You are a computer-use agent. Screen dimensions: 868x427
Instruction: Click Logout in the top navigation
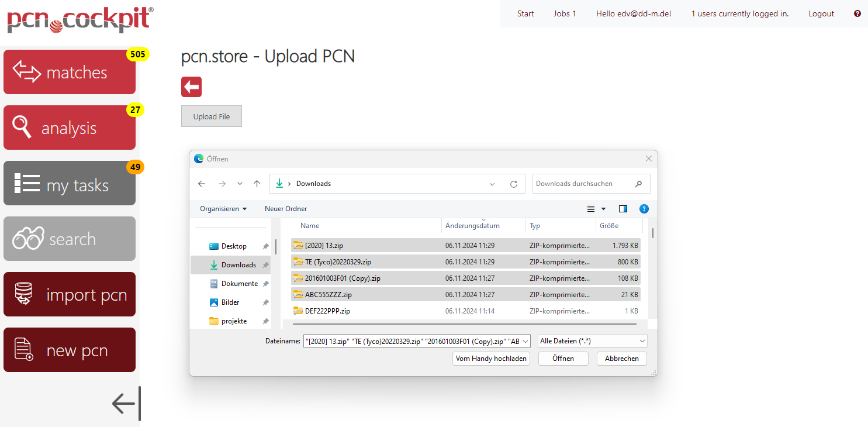tap(821, 13)
